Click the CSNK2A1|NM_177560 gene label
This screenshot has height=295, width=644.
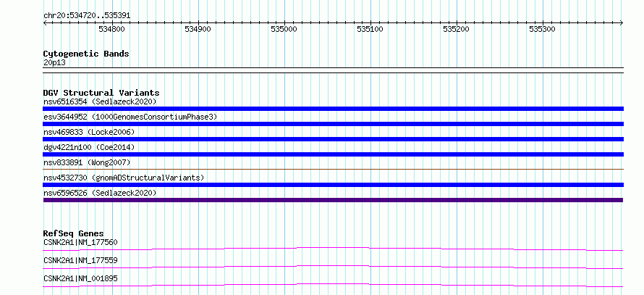pyautogui.click(x=80, y=242)
